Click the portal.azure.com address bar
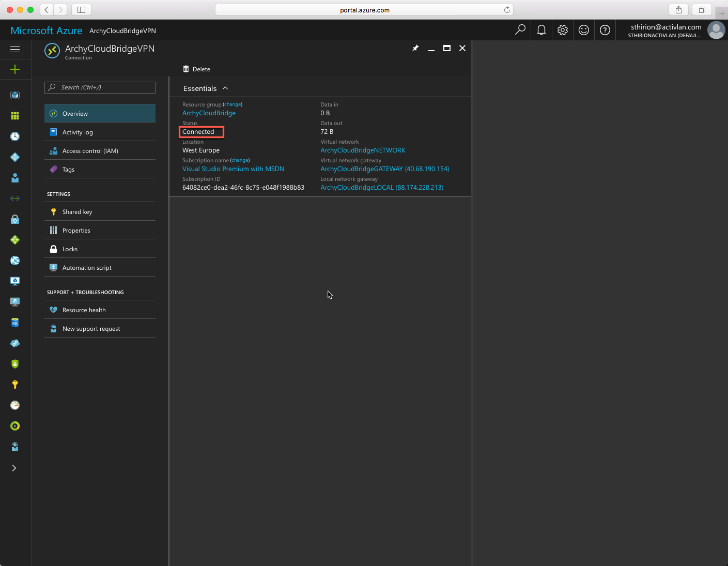 click(364, 10)
